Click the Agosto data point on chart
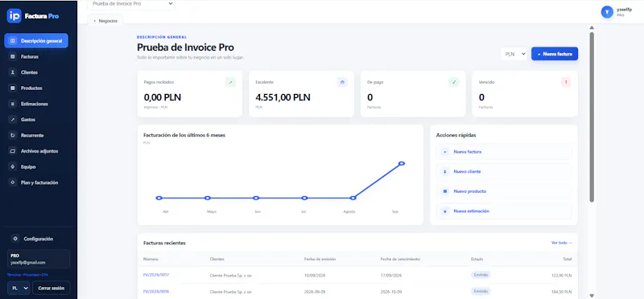 click(353, 198)
